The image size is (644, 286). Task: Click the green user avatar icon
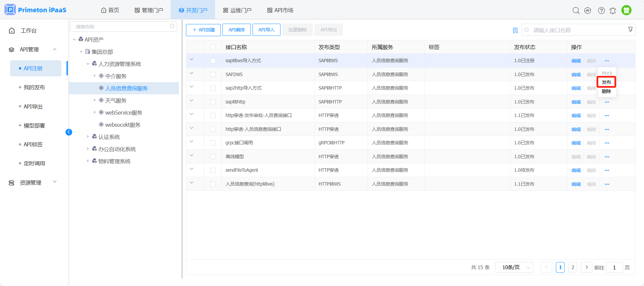(626, 10)
